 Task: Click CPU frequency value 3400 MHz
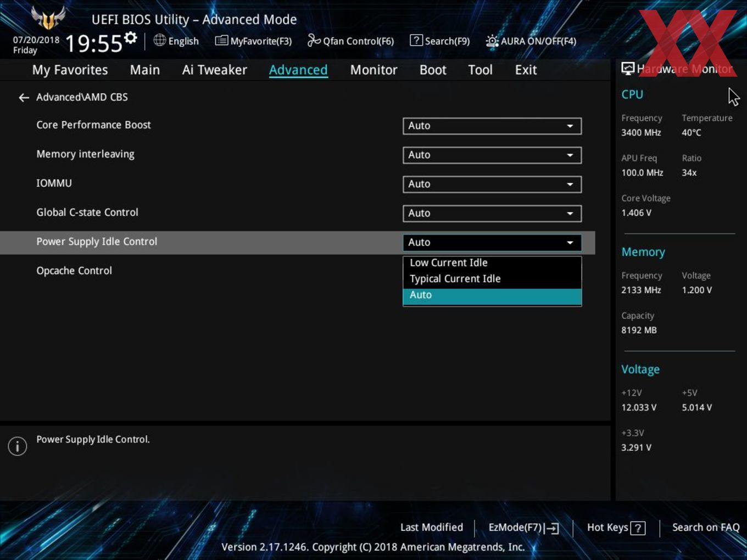(x=641, y=133)
